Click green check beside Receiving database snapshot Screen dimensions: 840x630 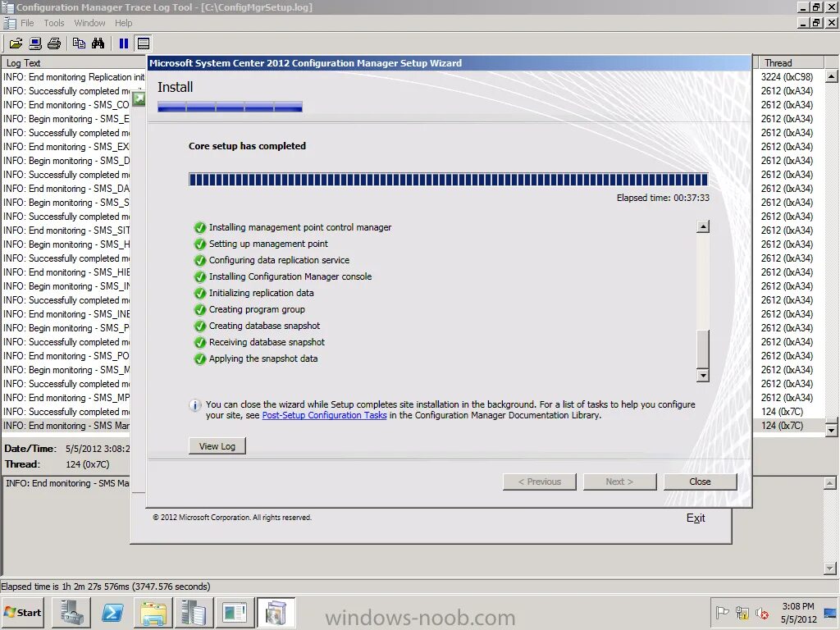pos(200,342)
